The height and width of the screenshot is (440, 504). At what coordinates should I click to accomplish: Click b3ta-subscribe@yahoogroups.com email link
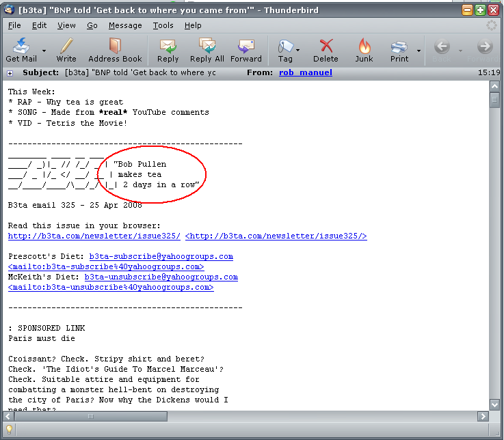pos(161,257)
